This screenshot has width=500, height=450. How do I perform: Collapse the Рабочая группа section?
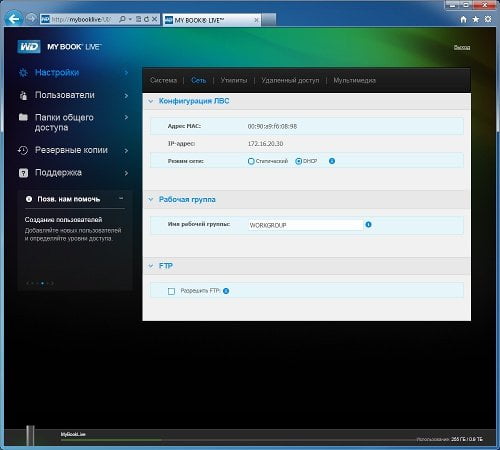[x=151, y=199]
